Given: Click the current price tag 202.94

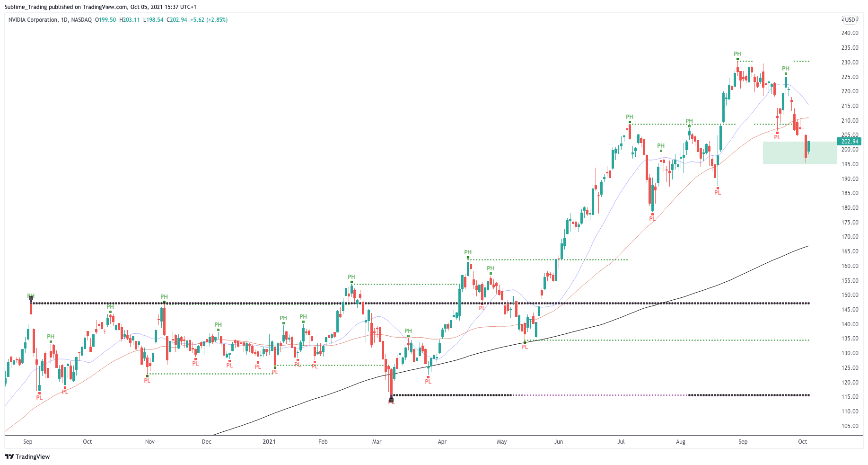Looking at the screenshot, I should point(850,141).
